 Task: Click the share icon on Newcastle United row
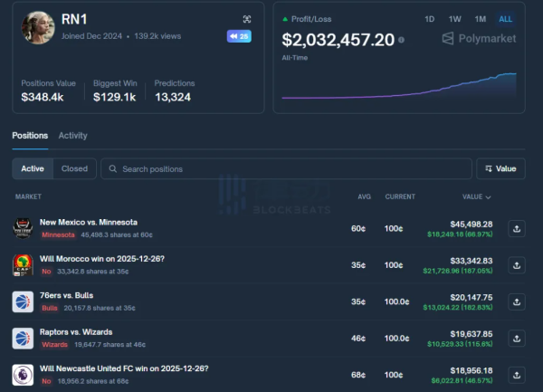click(517, 374)
